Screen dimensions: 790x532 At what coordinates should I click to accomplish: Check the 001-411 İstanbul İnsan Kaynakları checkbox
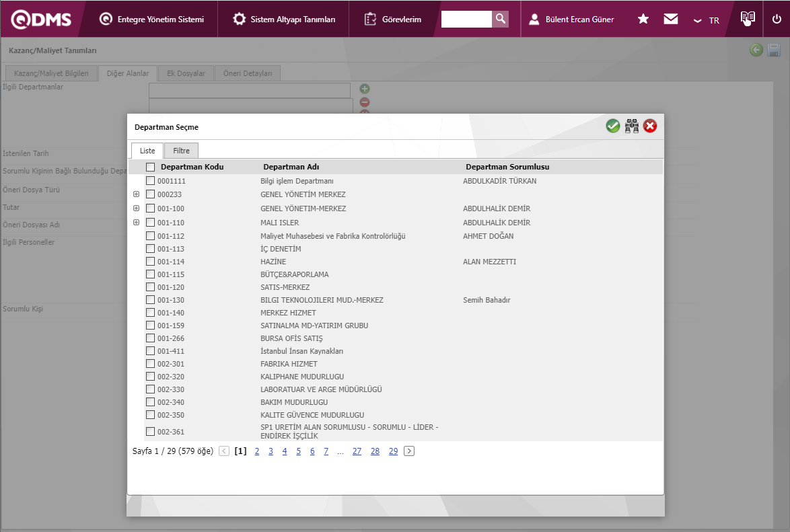pos(150,350)
